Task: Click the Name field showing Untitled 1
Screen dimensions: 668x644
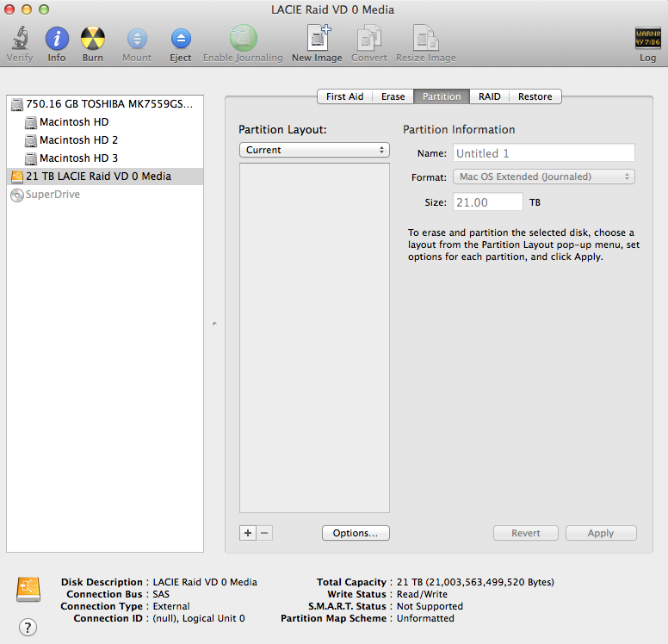Action: [543, 153]
